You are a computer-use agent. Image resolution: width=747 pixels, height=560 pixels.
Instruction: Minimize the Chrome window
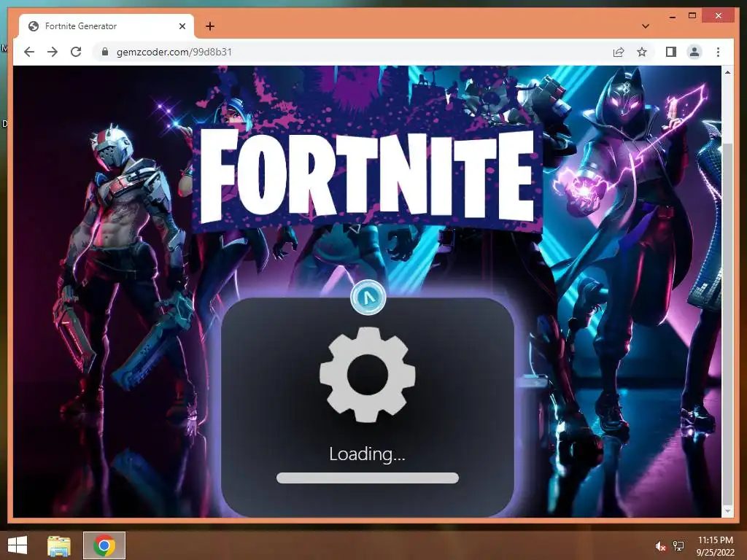(673, 16)
